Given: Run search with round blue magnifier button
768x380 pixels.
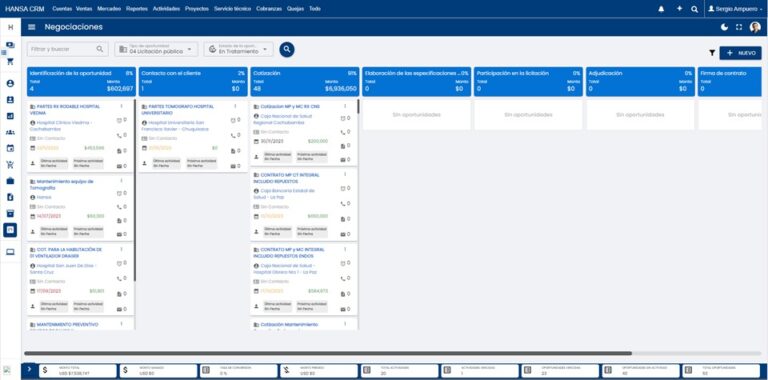Looking at the screenshot, I should pyautogui.click(x=287, y=49).
